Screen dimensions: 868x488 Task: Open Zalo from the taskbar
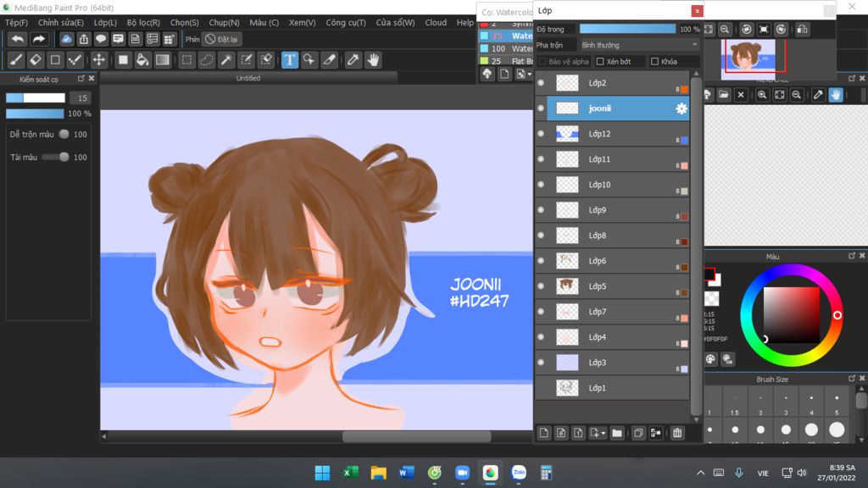pyautogui.click(x=519, y=473)
